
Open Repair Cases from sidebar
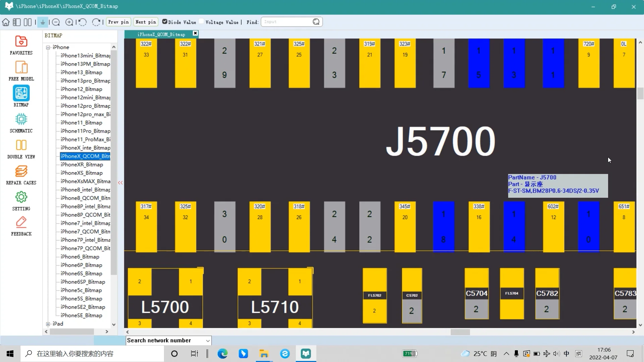[x=21, y=175]
